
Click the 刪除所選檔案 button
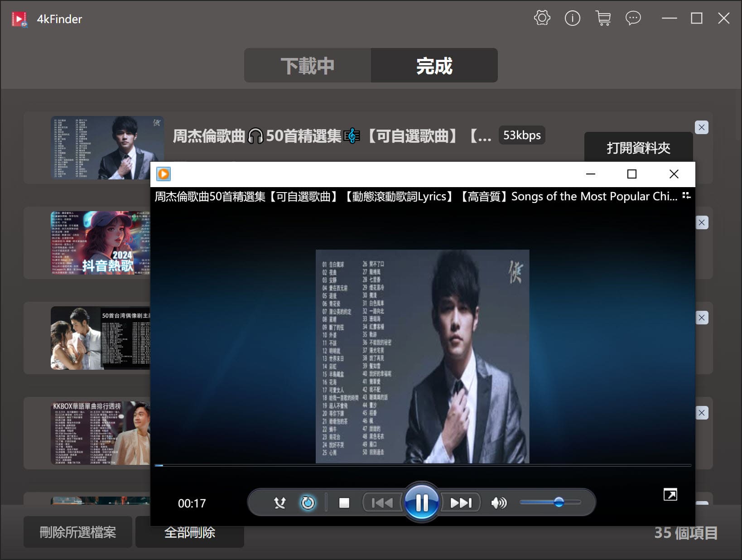click(x=78, y=532)
